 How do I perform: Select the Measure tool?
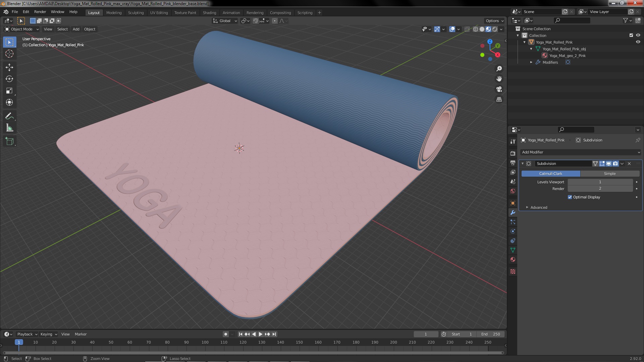9,128
